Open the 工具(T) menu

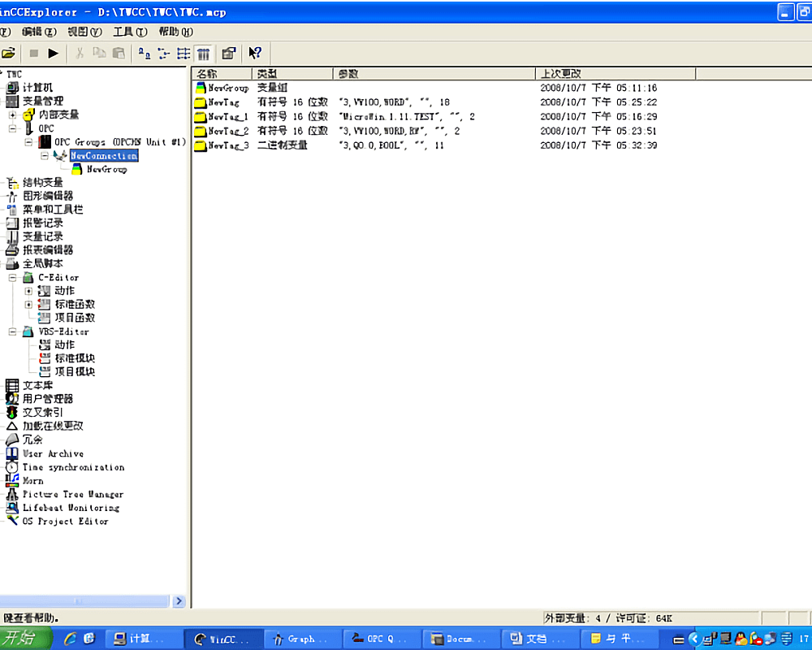(130, 32)
